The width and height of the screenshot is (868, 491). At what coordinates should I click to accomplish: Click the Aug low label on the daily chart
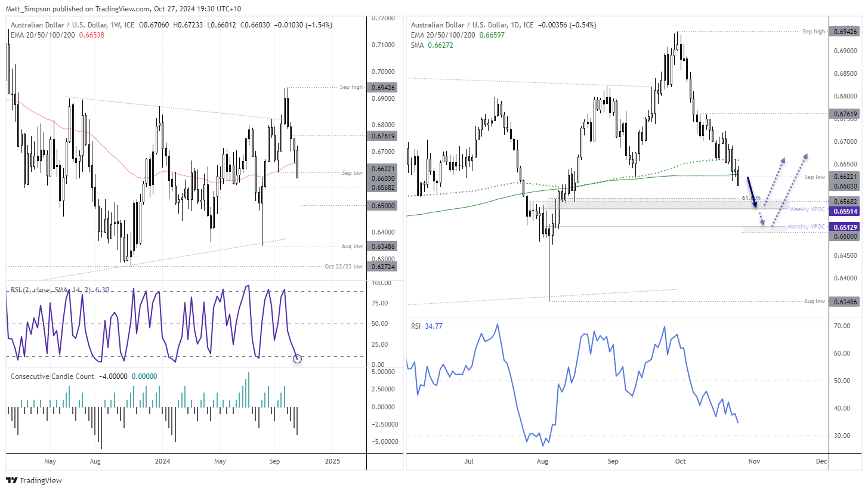[x=814, y=301]
